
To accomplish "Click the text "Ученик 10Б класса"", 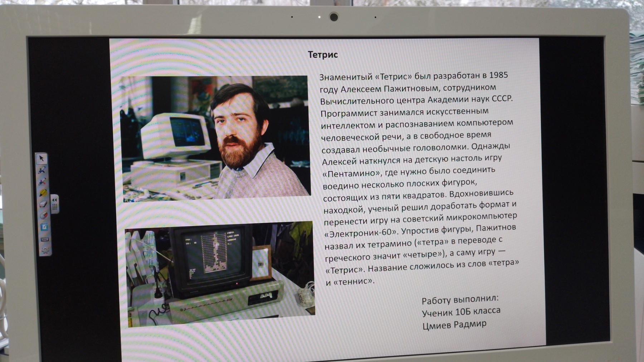I will [x=461, y=312].
